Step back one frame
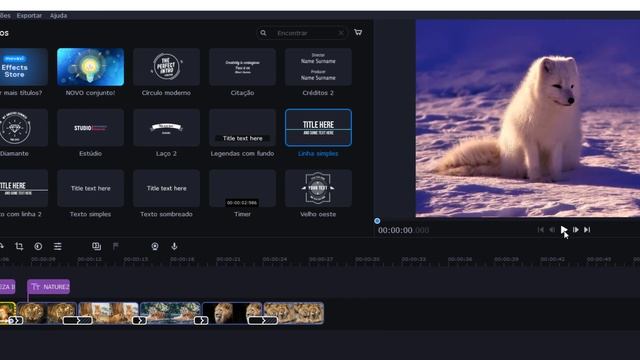This screenshot has width=640, height=360. coord(552,230)
